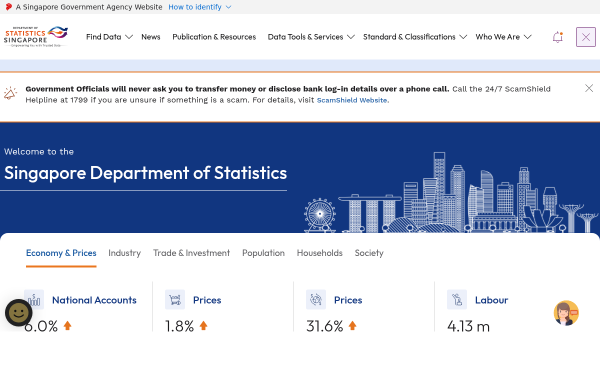Open the feedback smiley face widget
This screenshot has height=375, width=600.
[x=18, y=313]
